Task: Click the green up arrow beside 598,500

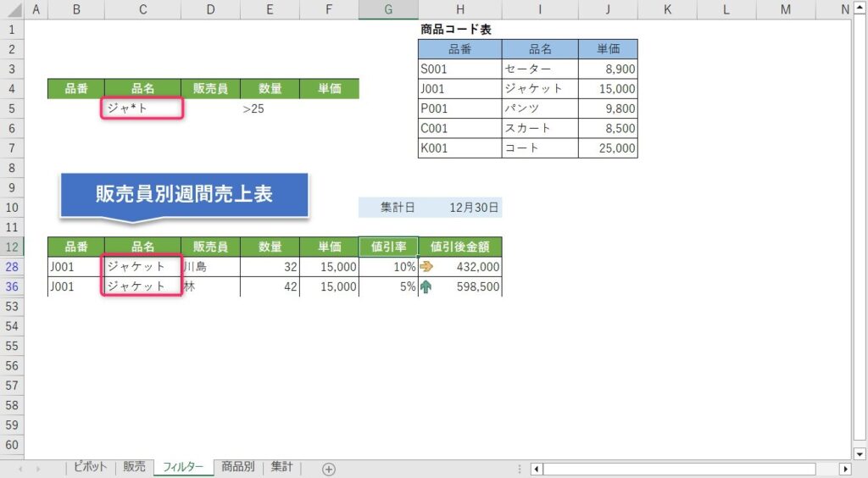Action: coord(426,286)
